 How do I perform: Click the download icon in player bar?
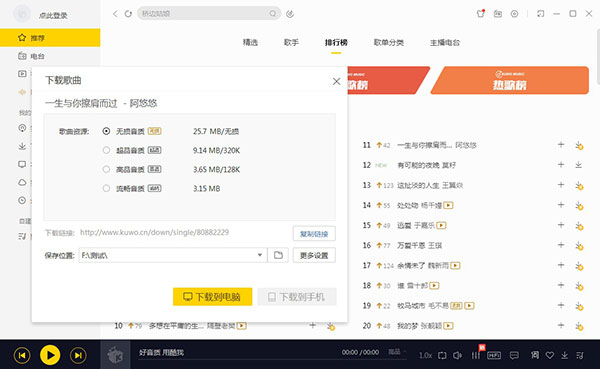coord(564,356)
